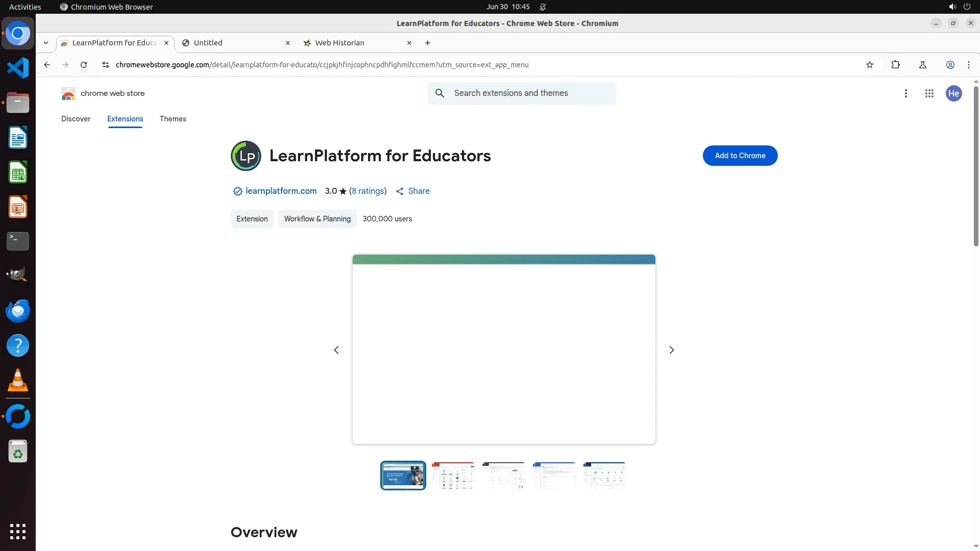Click the reload page icon

click(x=84, y=65)
